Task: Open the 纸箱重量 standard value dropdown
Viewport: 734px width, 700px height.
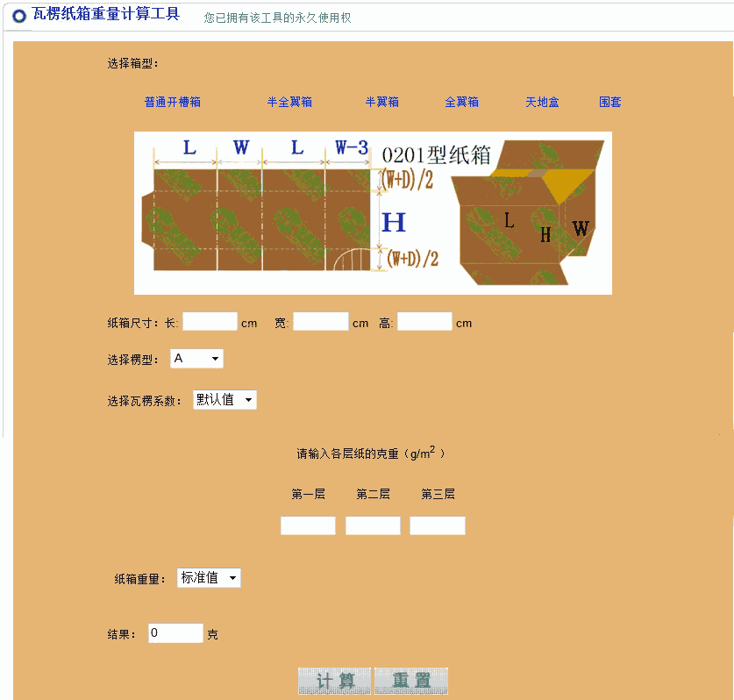Action: point(209,578)
